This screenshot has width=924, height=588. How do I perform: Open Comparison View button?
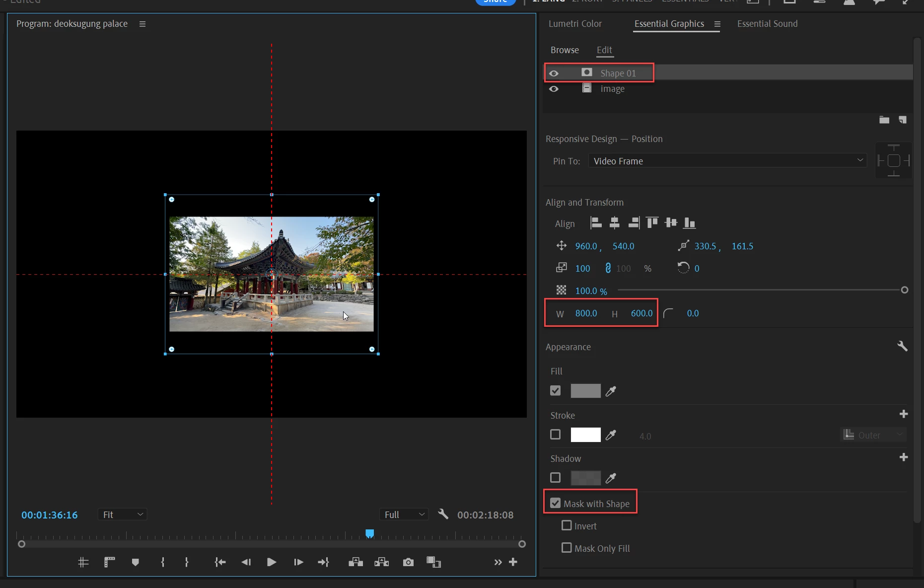tap(433, 562)
